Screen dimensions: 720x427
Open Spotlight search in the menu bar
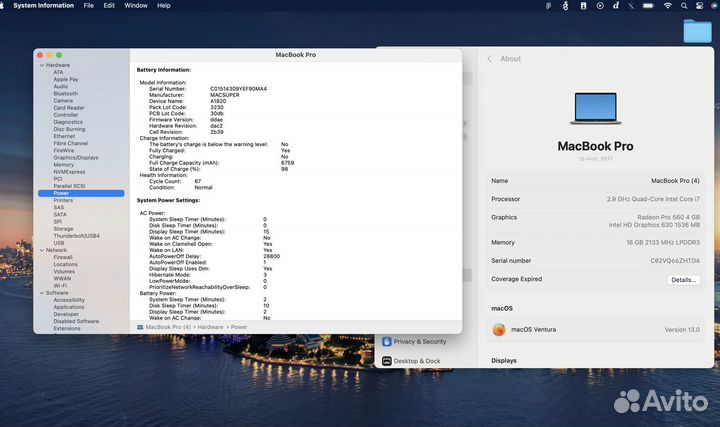pos(684,6)
